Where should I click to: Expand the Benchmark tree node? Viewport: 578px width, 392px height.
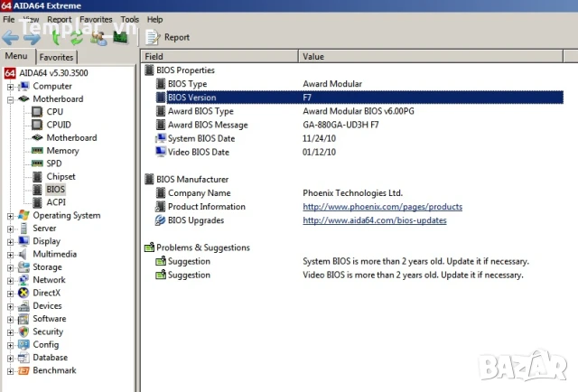click(11, 371)
